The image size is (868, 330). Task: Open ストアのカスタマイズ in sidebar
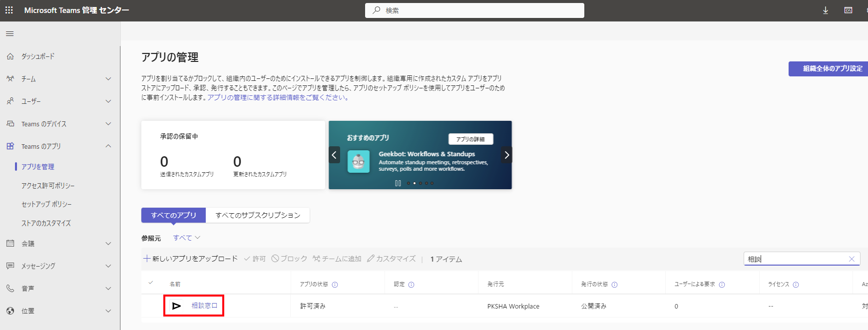(46, 223)
